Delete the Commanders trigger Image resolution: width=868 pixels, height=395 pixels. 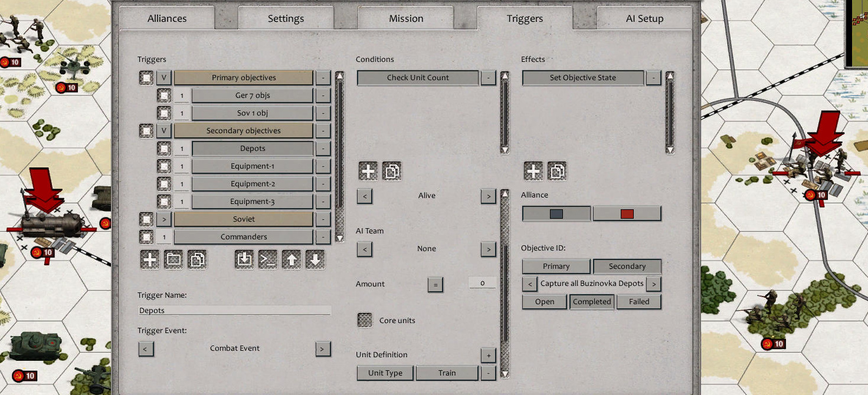323,237
